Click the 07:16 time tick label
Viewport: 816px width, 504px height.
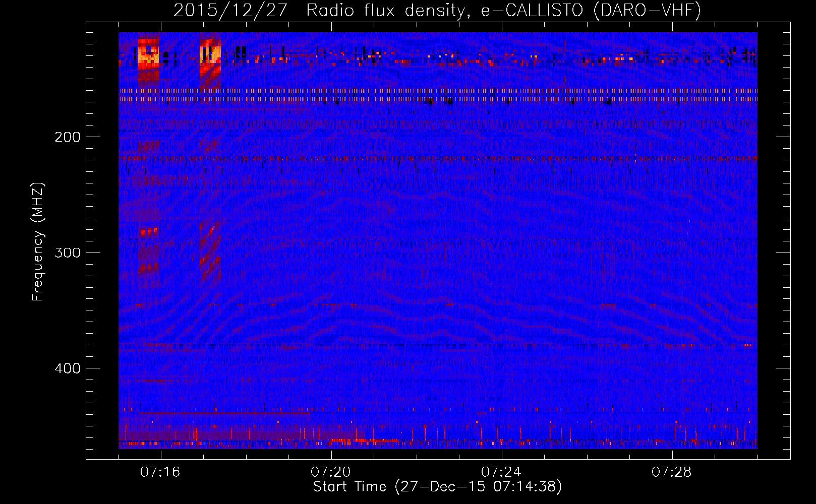(160, 472)
